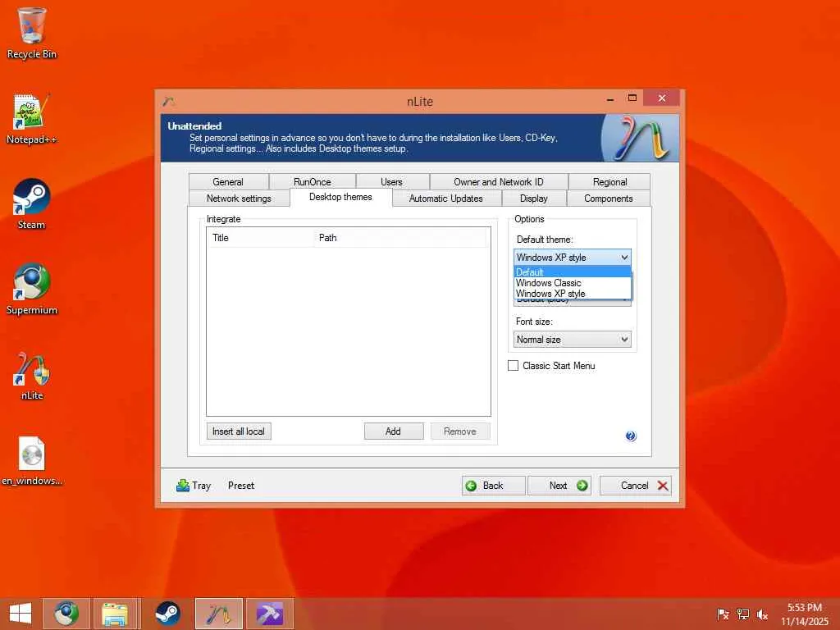Select the Desktop themes tab

tap(340, 197)
